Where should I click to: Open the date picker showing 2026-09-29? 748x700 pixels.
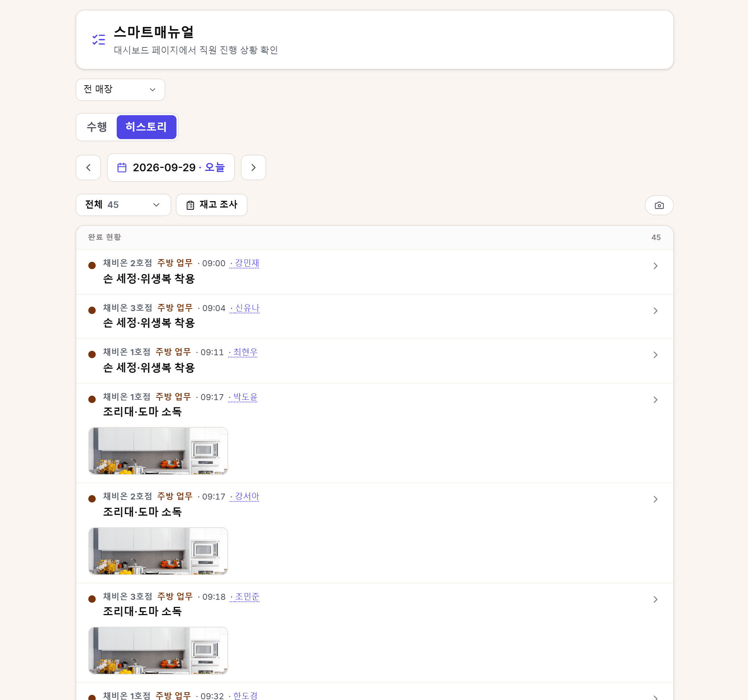point(171,168)
